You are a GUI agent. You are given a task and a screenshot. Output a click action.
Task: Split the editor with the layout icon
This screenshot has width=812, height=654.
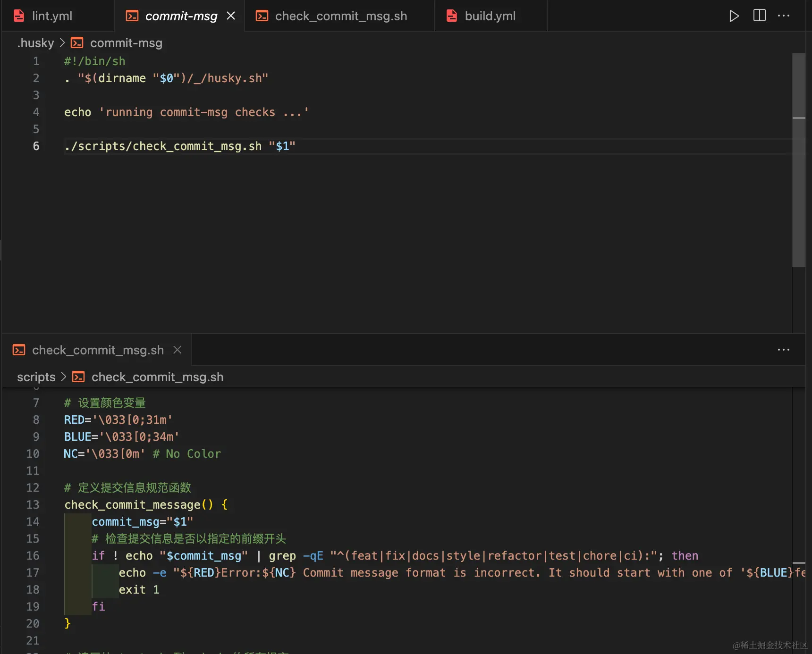point(760,16)
